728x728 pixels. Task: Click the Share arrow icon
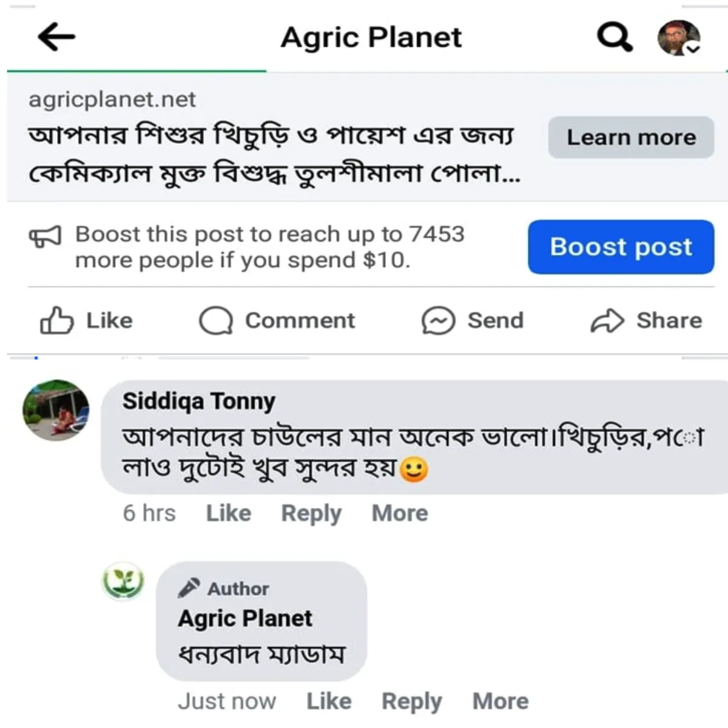pyautogui.click(x=607, y=320)
